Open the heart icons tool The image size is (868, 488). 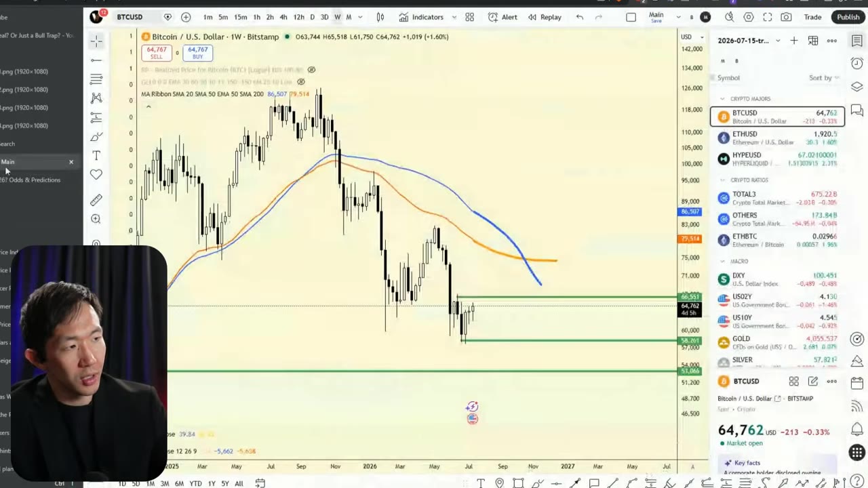click(96, 175)
